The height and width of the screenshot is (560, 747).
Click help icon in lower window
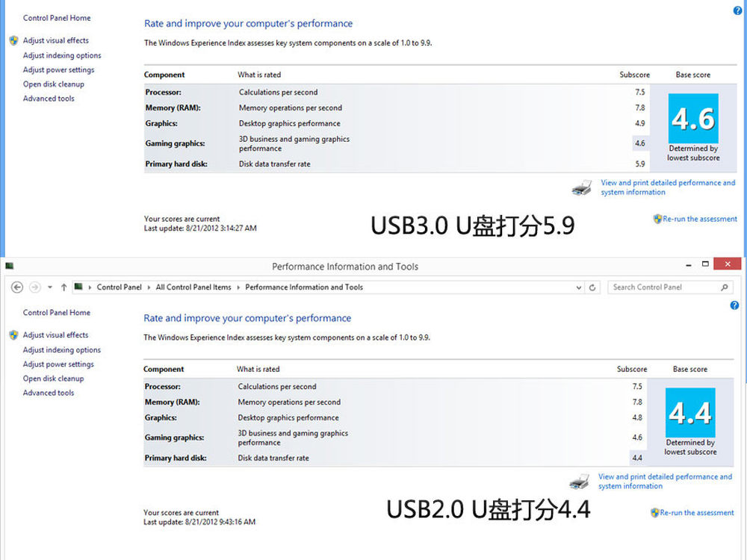coord(734,305)
